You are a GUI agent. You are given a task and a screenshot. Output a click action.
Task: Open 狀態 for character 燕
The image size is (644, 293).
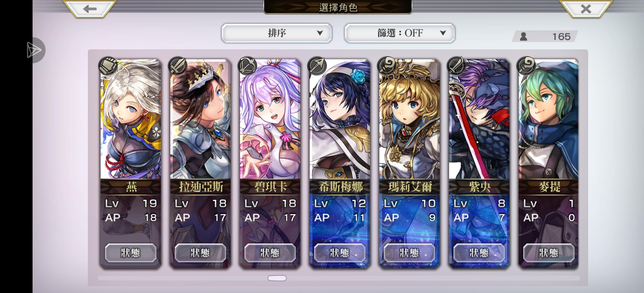pos(130,253)
